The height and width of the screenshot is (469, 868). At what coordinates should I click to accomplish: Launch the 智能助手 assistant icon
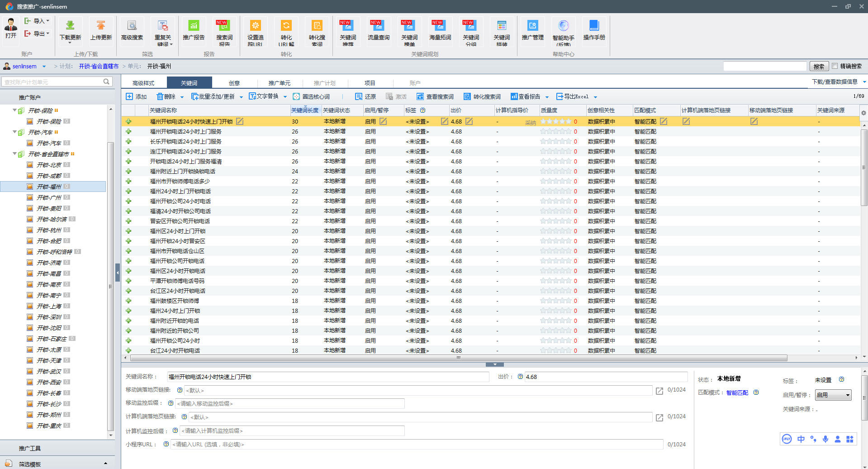[563, 26]
